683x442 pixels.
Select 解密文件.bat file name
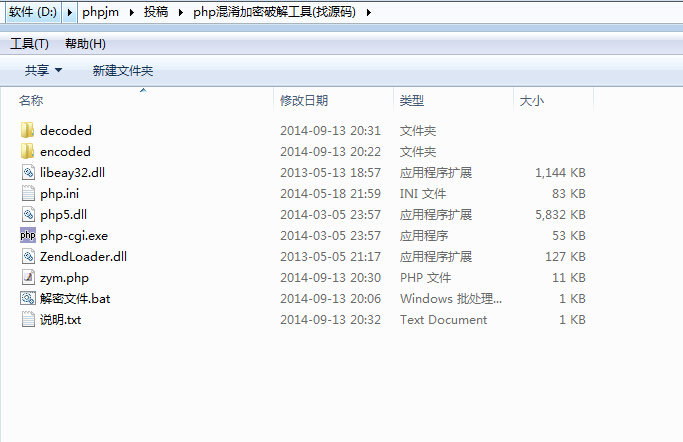point(75,298)
